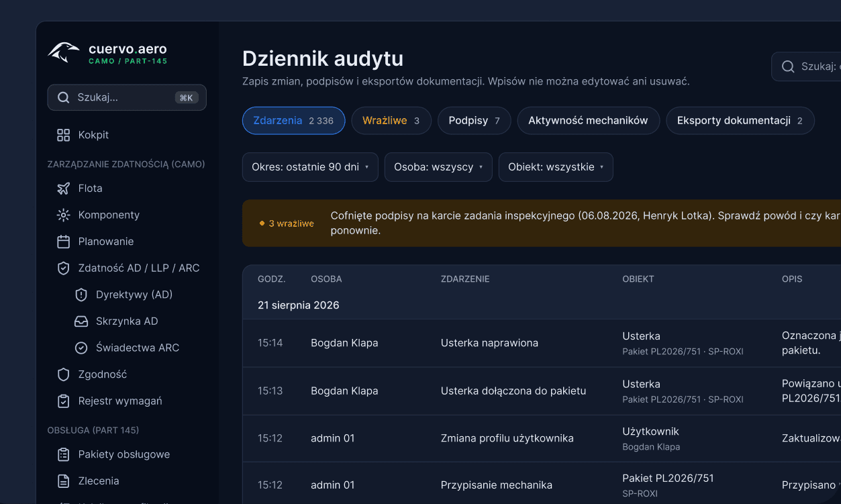Click the Zmiana profilu użytkownika event
Screen dimensions: 841x504
pos(507,438)
